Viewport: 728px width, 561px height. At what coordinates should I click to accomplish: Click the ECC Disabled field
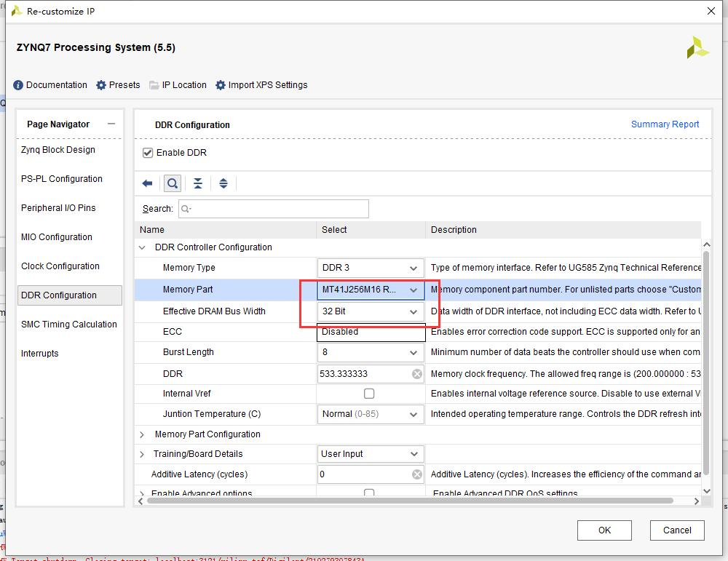click(x=371, y=332)
